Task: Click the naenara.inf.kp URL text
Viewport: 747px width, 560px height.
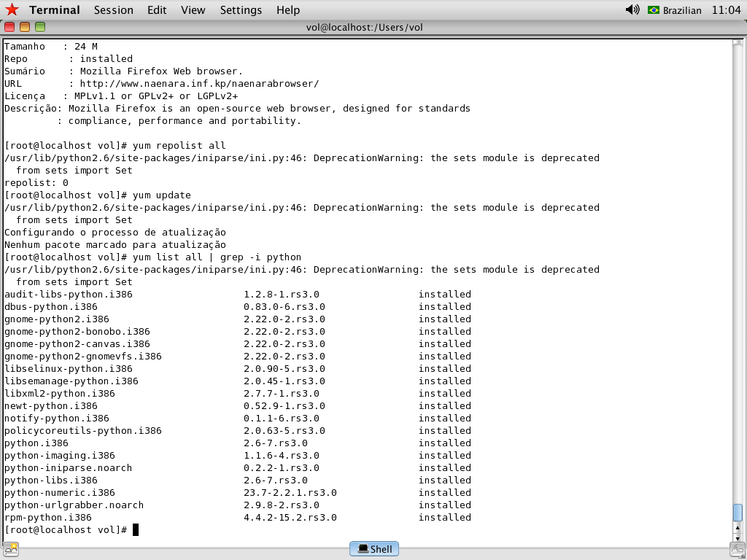Action: point(199,84)
